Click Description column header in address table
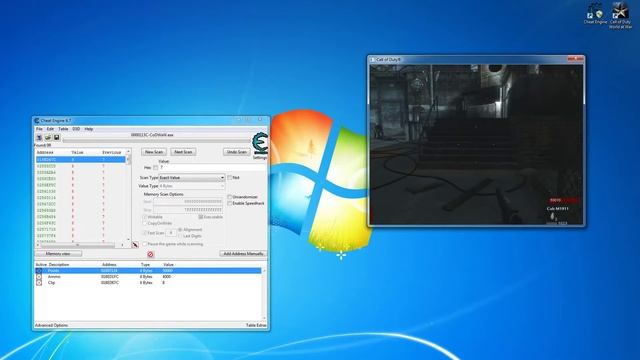Image resolution: width=640 pixels, height=360 pixels. coord(59,265)
